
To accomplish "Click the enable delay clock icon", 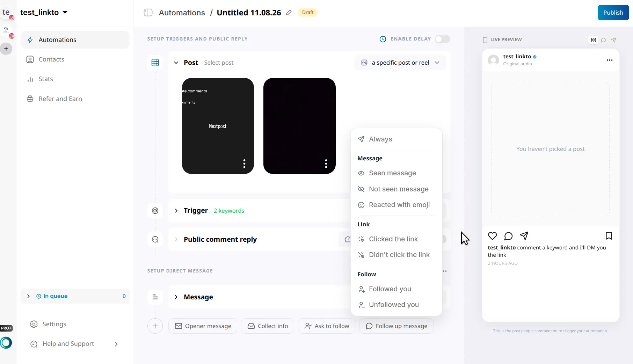I will [x=383, y=39].
